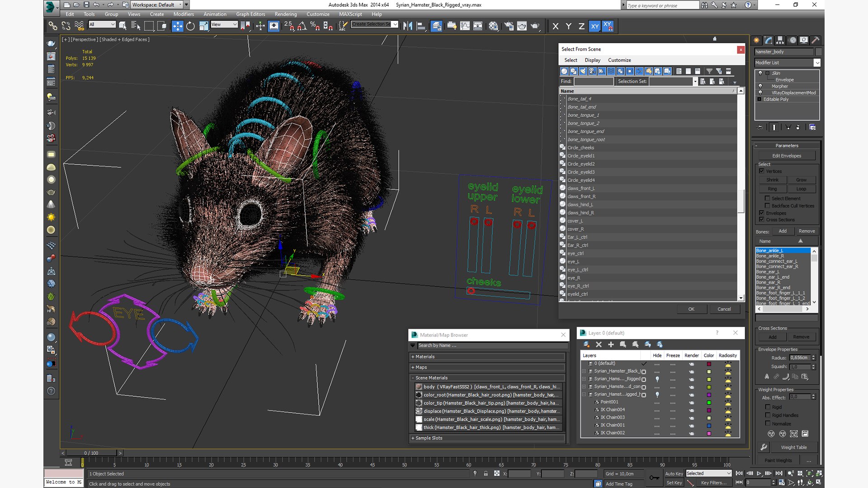Open the Motion command panel
This screenshot has width=868, height=488.
point(792,40)
